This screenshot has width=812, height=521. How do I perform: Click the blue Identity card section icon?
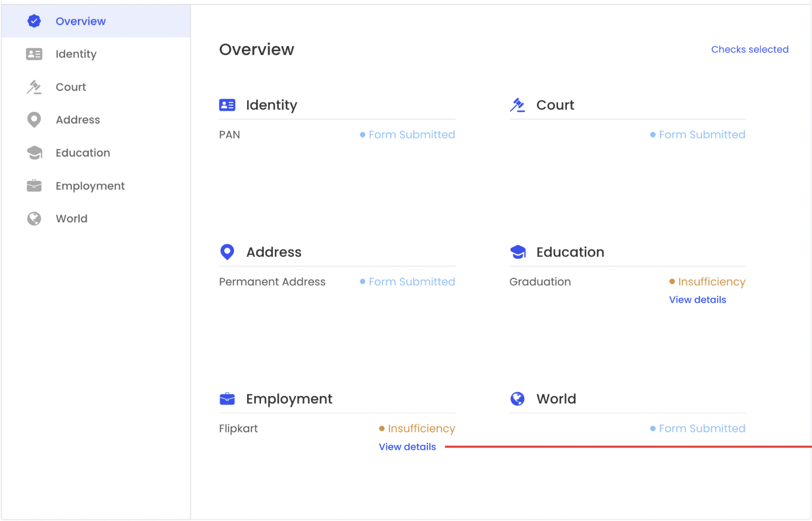coord(227,105)
